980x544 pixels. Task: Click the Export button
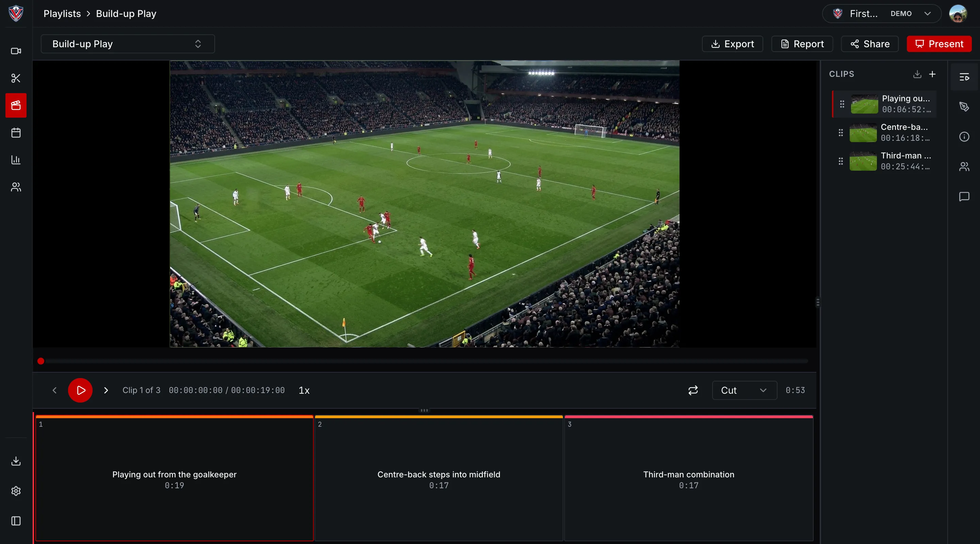pos(732,44)
